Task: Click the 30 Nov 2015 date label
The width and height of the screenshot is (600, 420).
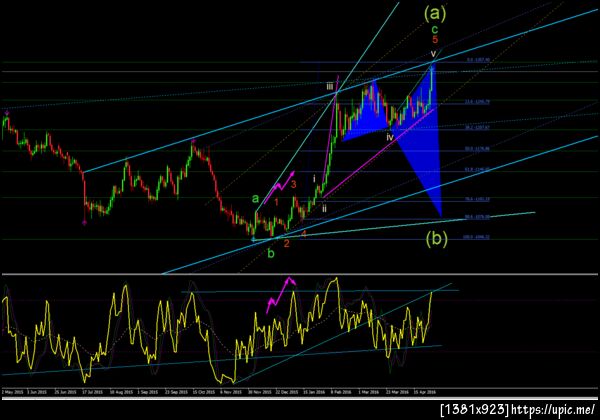Action: 259,392
